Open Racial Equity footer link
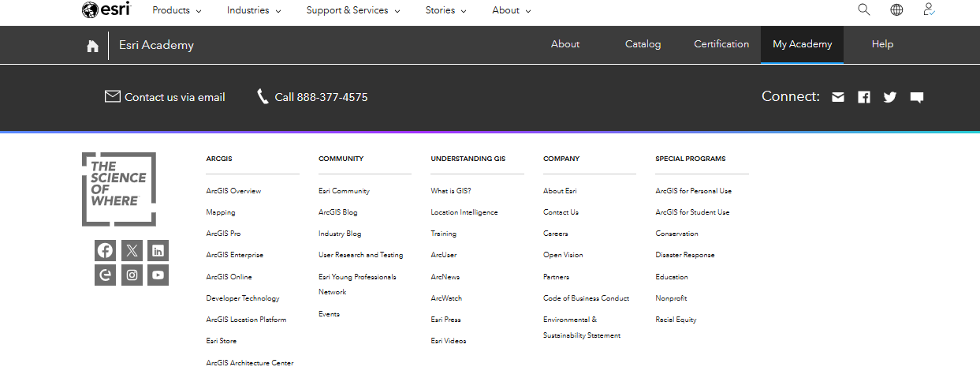The width and height of the screenshot is (980, 378). pos(676,320)
